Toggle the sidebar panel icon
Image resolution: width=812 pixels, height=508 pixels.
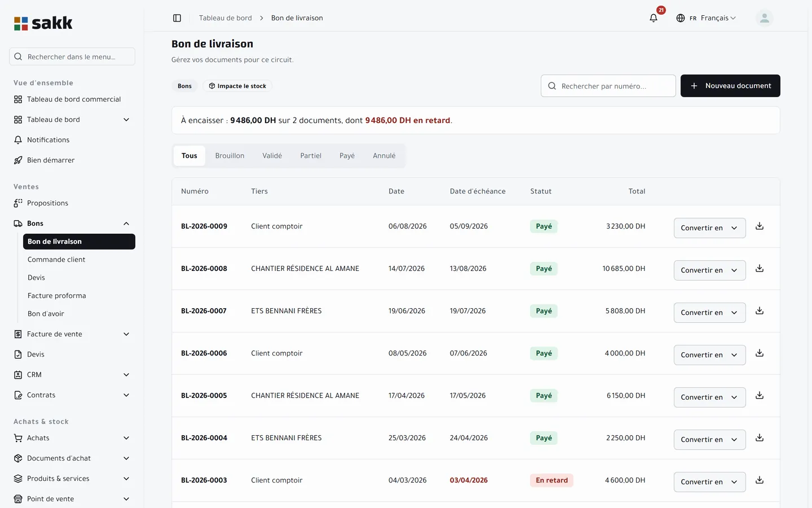coord(177,18)
